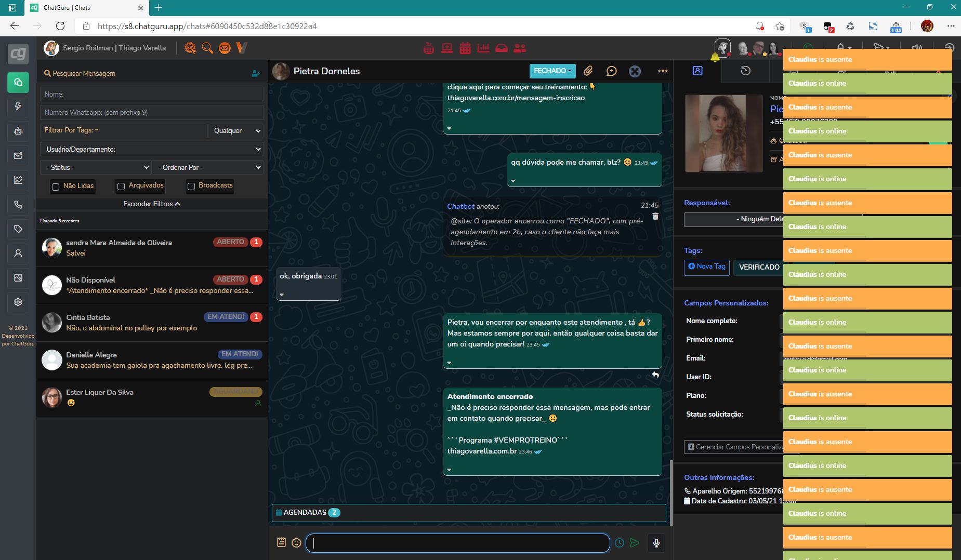Open the Ordenar Por dropdown
The height and width of the screenshot is (560, 961).
pos(208,167)
